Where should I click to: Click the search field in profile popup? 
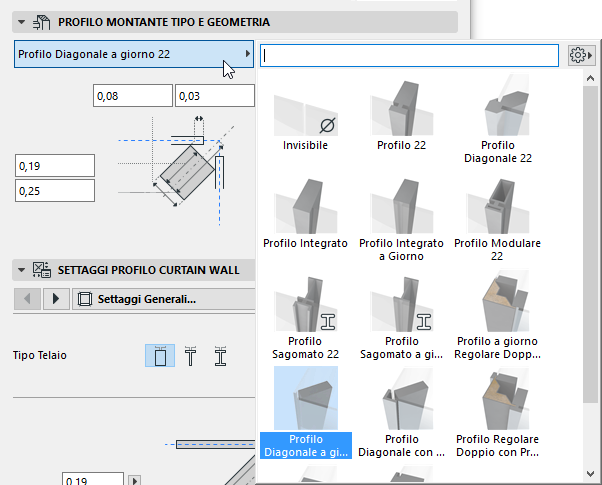tap(409, 55)
